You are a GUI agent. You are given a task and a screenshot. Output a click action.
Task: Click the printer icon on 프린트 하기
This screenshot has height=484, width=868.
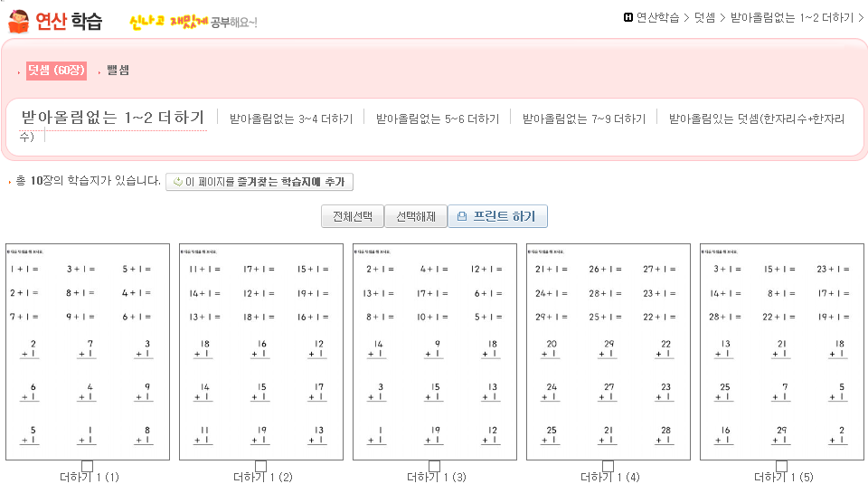point(462,217)
